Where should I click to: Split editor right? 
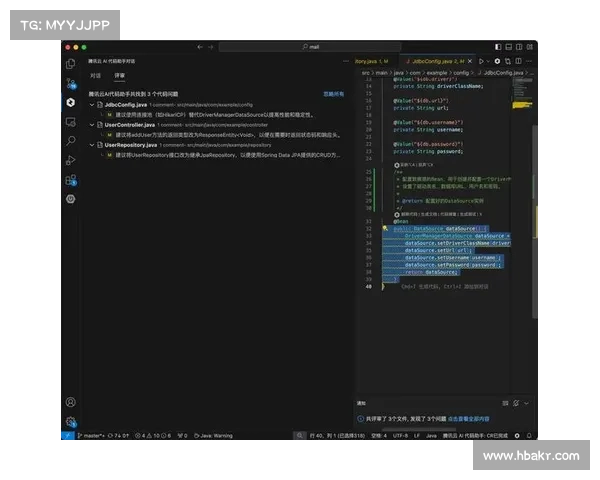pyautogui.click(x=518, y=61)
